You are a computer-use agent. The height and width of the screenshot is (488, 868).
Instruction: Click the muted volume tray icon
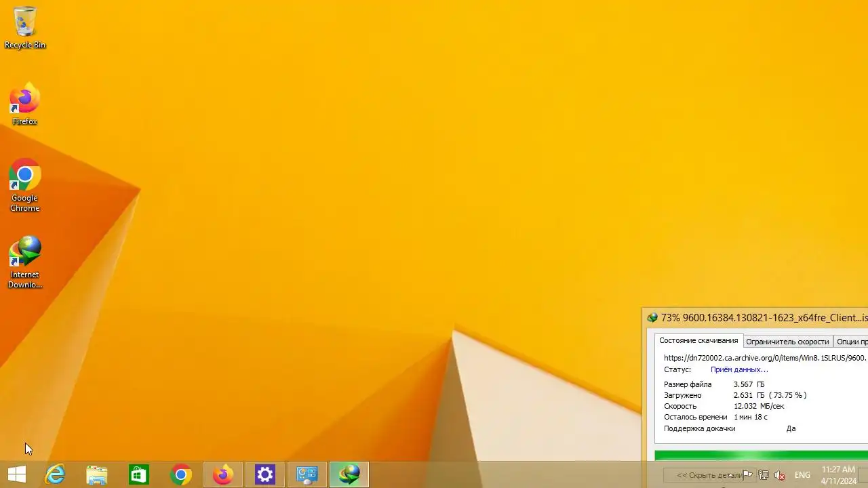[x=780, y=475]
